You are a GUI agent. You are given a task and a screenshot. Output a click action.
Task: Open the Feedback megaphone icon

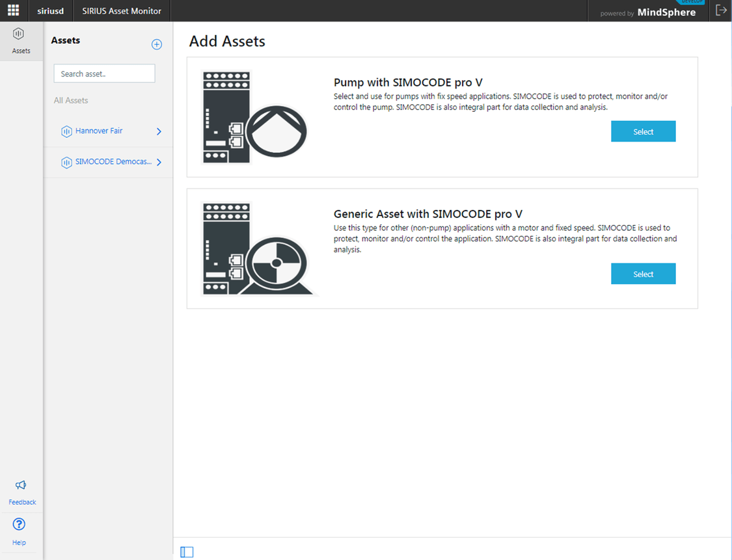21,485
